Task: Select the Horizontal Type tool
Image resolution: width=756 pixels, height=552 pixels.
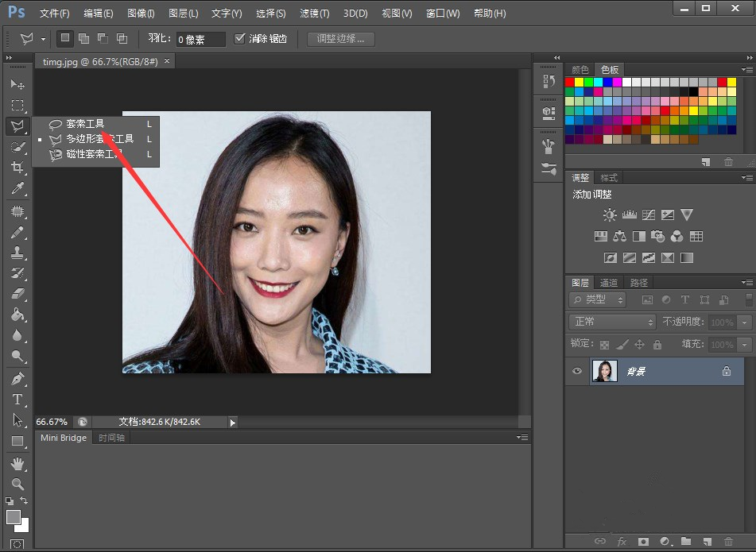Action: point(17,399)
